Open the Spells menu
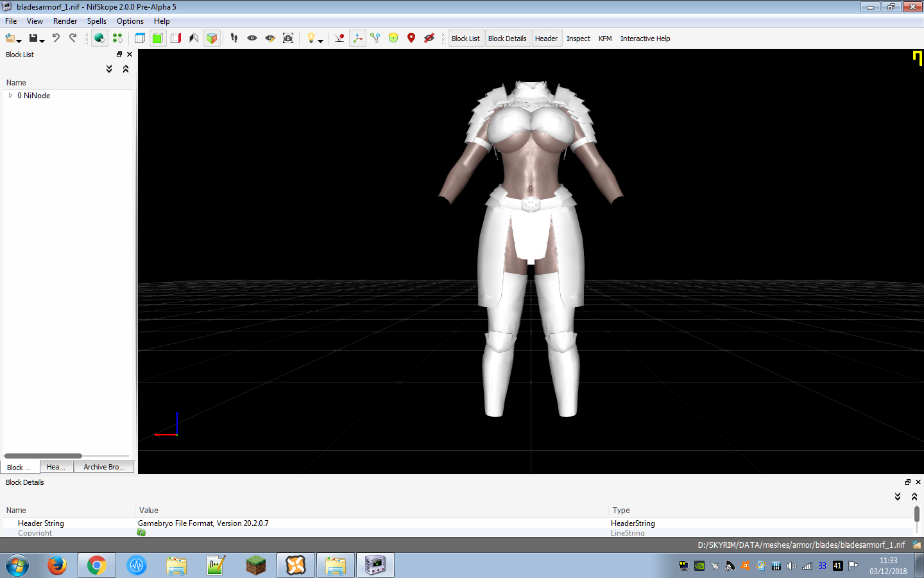The image size is (924, 578). tap(97, 21)
